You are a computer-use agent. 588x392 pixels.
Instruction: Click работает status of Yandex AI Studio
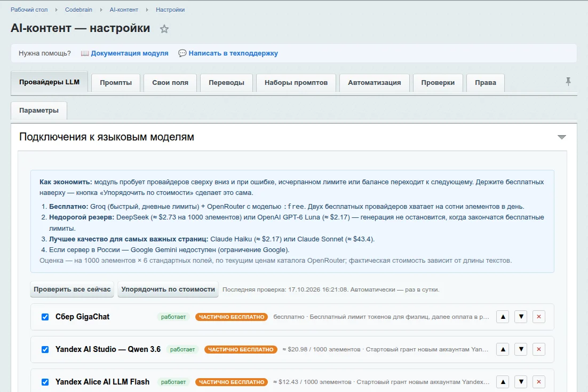point(182,350)
